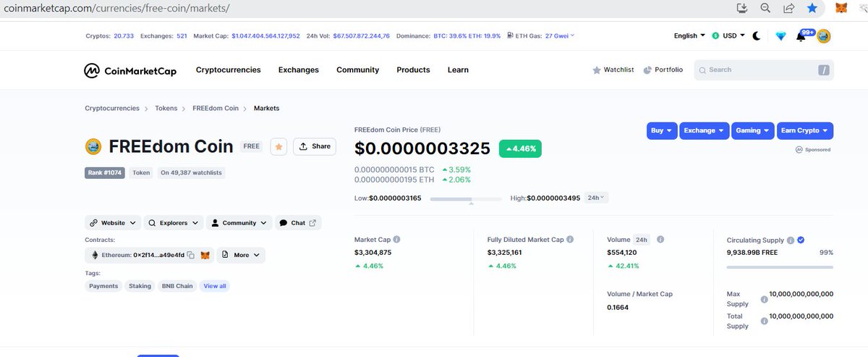This screenshot has height=357, width=868.
Task: Open the Exchange dropdown button
Action: click(x=704, y=131)
